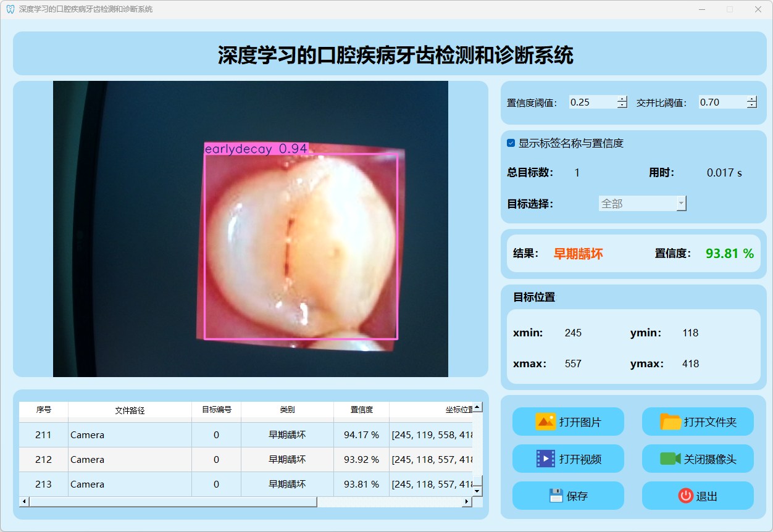Click the 类别 column header in results table
The image size is (773, 532).
[x=287, y=410]
